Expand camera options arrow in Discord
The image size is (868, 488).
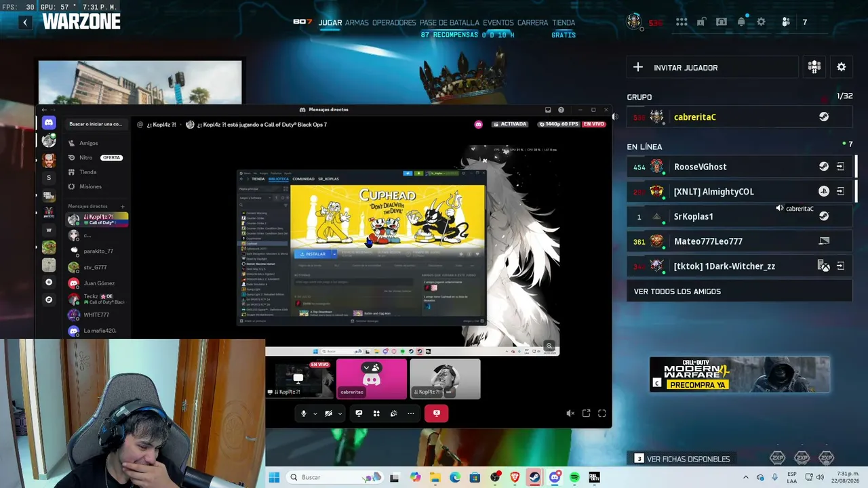click(340, 413)
